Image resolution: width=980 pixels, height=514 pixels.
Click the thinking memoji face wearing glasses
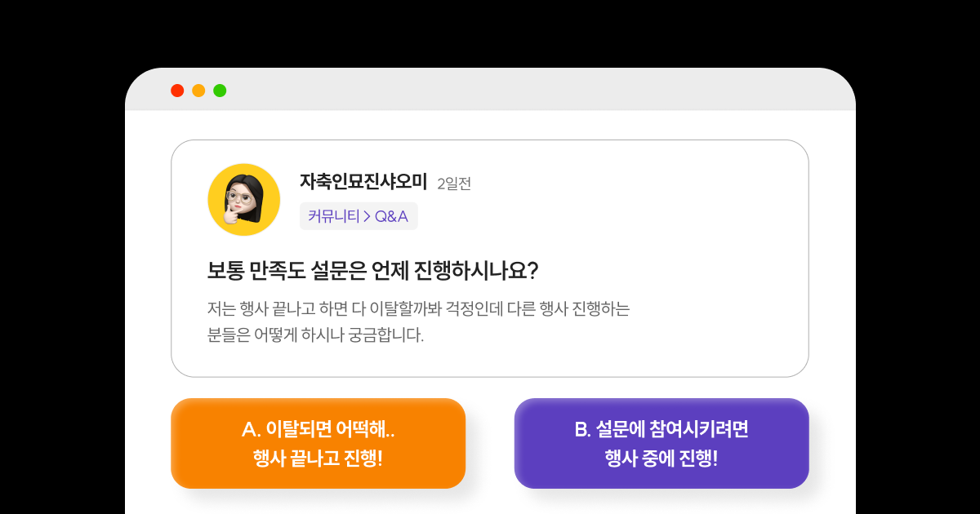(243, 201)
